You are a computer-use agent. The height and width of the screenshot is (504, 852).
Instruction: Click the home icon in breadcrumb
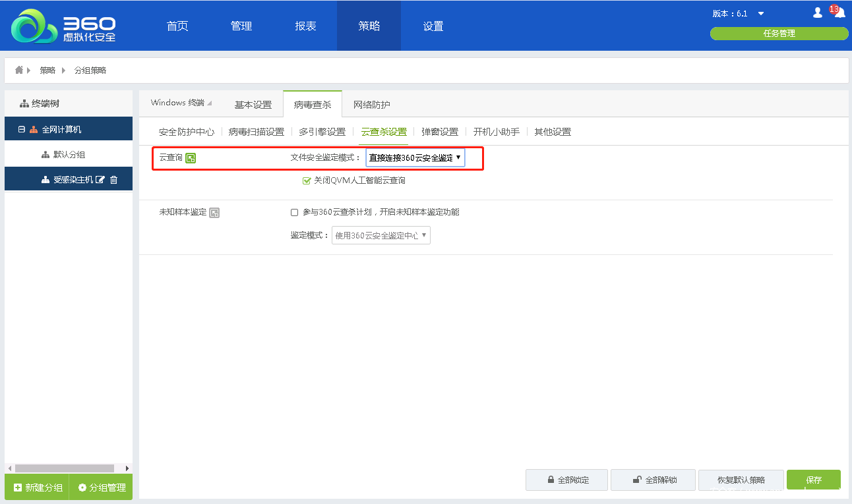19,70
